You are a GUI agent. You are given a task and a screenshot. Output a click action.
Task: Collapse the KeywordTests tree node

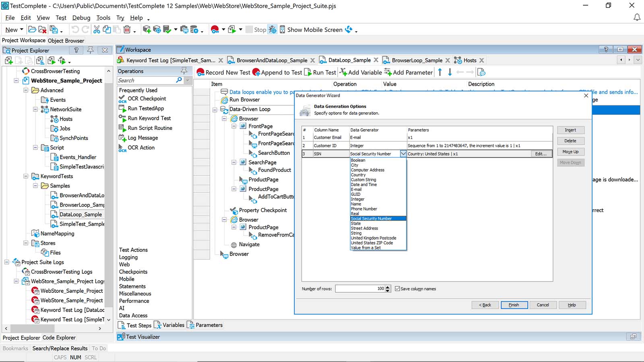tap(26, 176)
